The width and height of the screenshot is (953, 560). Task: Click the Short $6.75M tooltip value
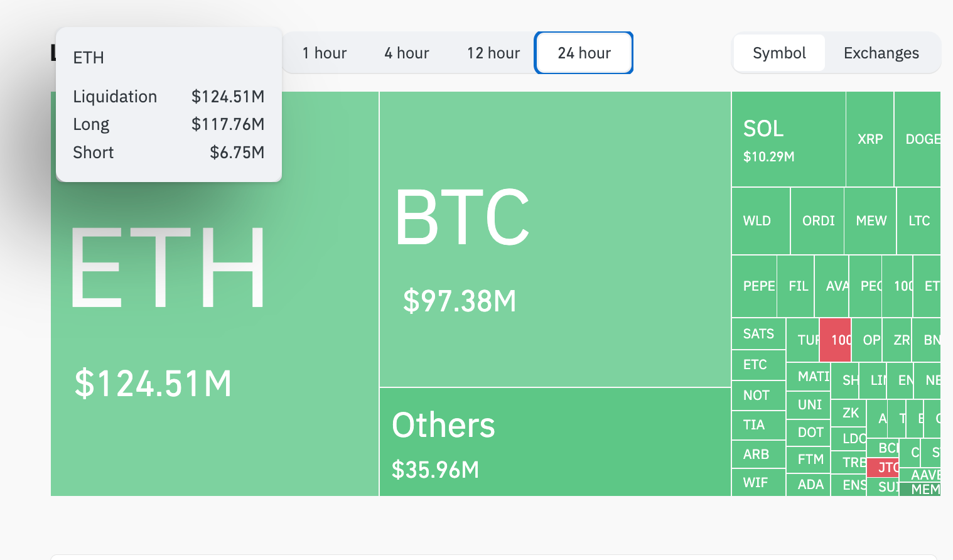237,153
